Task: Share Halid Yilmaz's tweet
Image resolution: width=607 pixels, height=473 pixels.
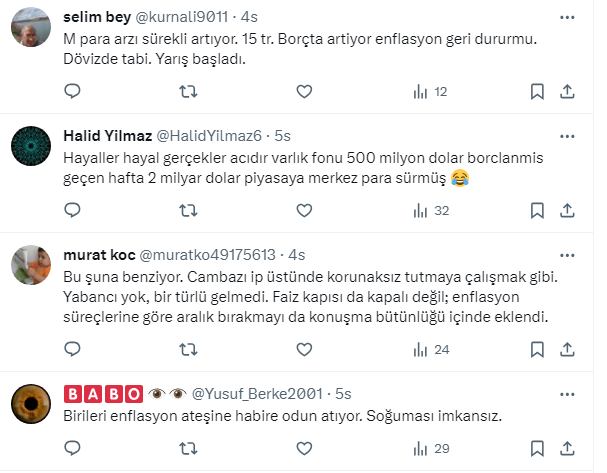Action: [567, 210]
